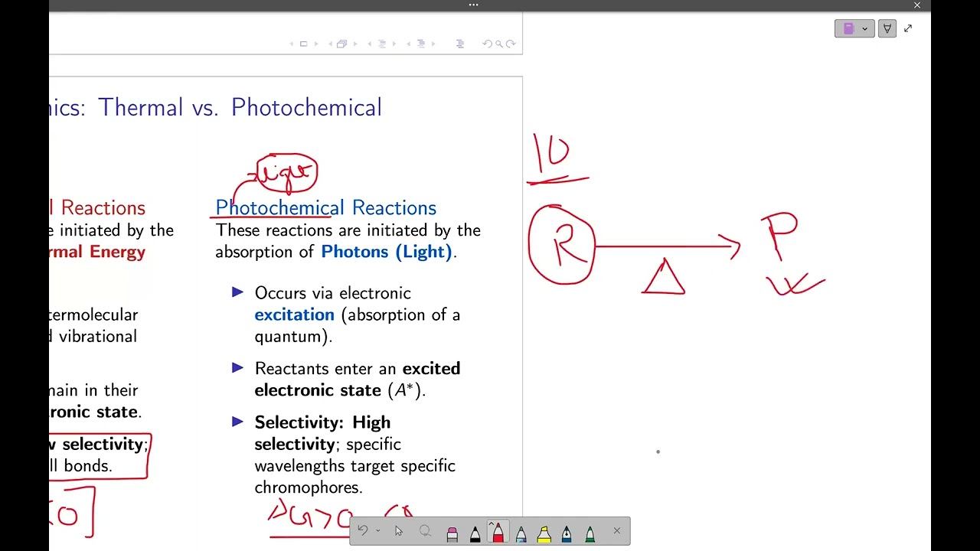Click 'Selectivity: High selectivity' text

pos(322,433)
